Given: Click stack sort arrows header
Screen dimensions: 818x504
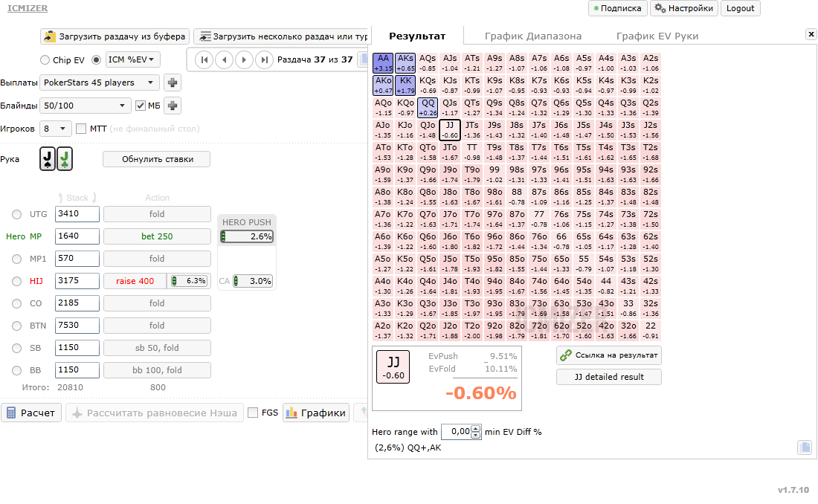Looking at the screenshot, I should click(x=77, y=198).
